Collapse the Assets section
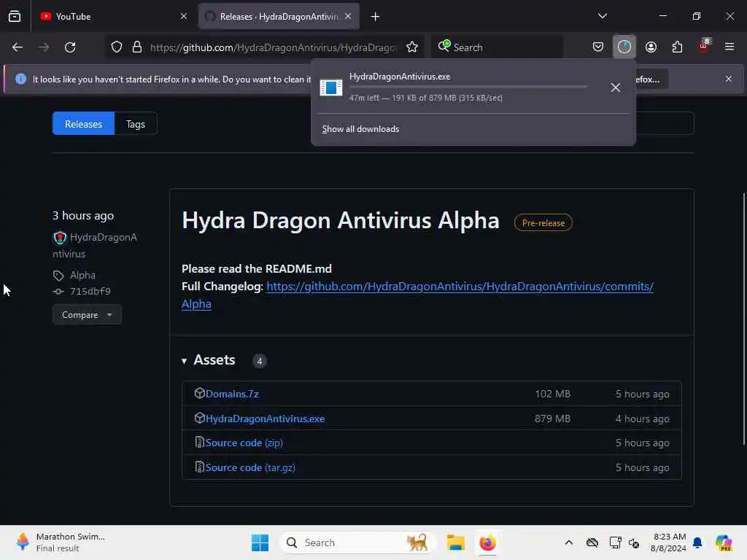 tap(209, 360)
